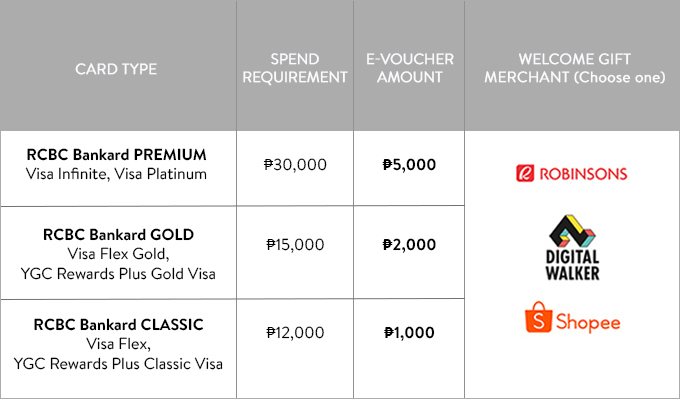The width and height of the screenshot is (680, 399).
Task: Click the WELCOME GIFT MERCHANT header
Action: tap(575, 68)
